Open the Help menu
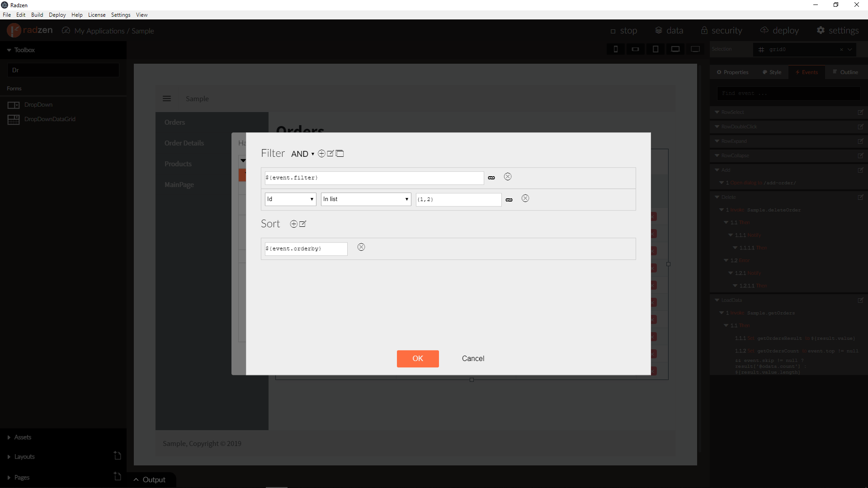868x488 pixels. [77, 15]
